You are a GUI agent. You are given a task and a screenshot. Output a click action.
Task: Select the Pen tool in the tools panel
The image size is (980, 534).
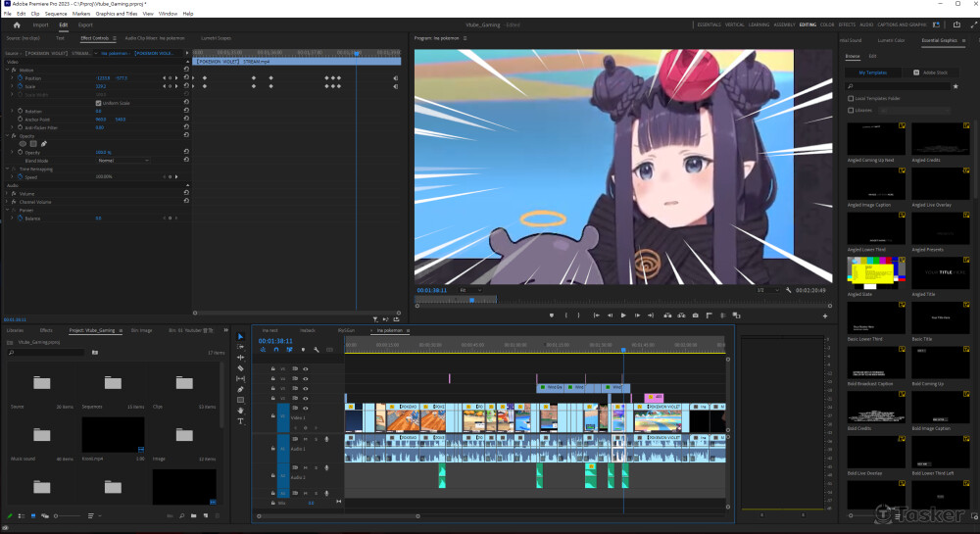pyautogui.click(x=240, y=389)
